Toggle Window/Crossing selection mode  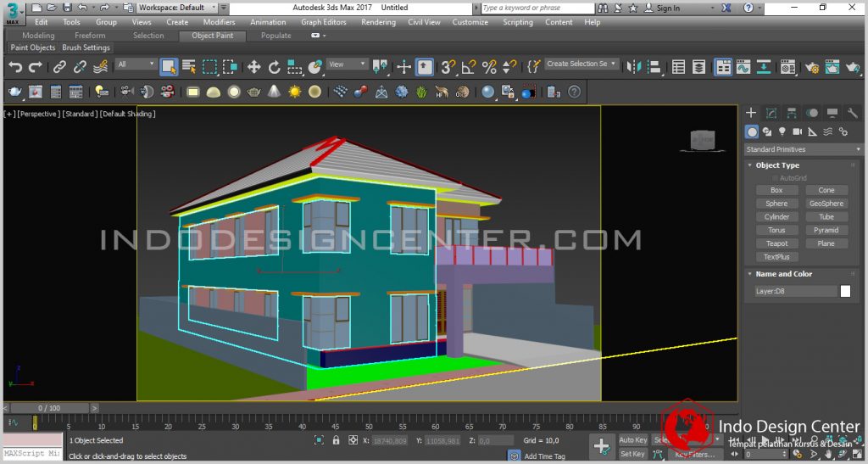[x=230, y=67]
